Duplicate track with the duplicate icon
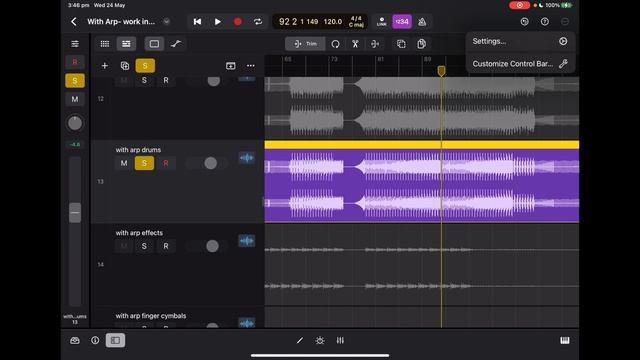640x360 pixels. coord(125,66)
